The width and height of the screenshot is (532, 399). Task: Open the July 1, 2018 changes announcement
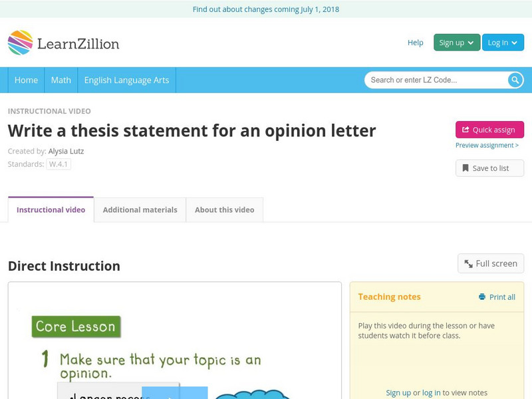pos(266,9)
